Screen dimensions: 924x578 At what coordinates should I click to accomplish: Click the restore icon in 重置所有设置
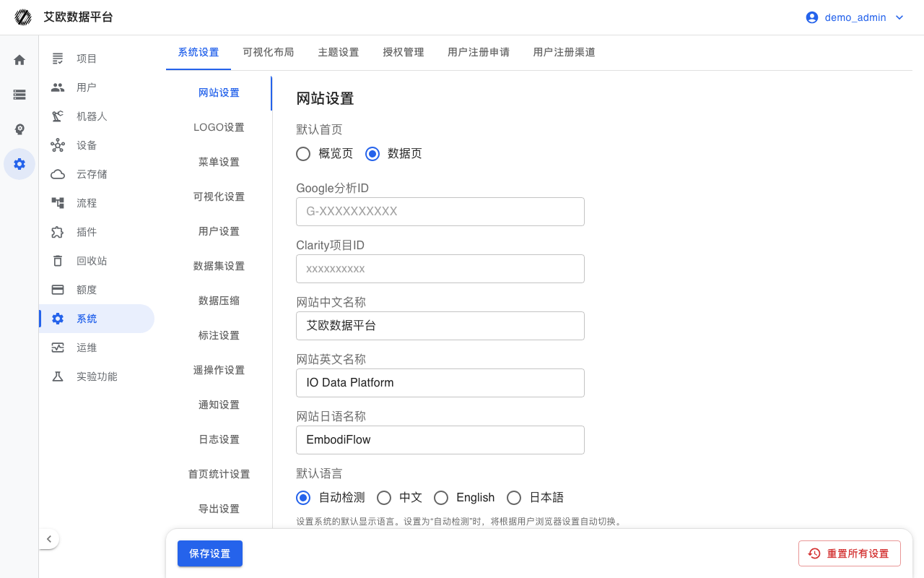tap(814, 553)
